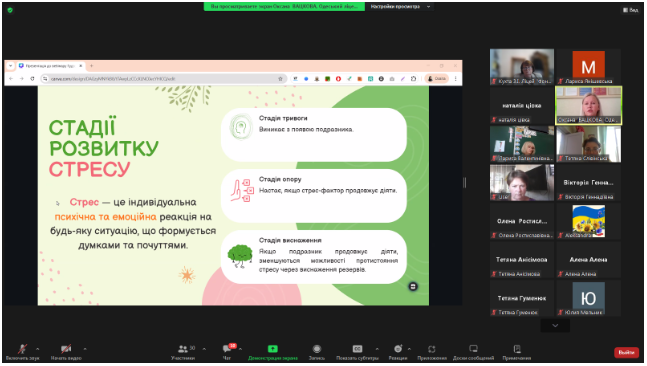Image resolution: width=647 pixels, height=366 pixels.
Task: Leave meeting with the red Выйти button
Action: click(626, 352)
